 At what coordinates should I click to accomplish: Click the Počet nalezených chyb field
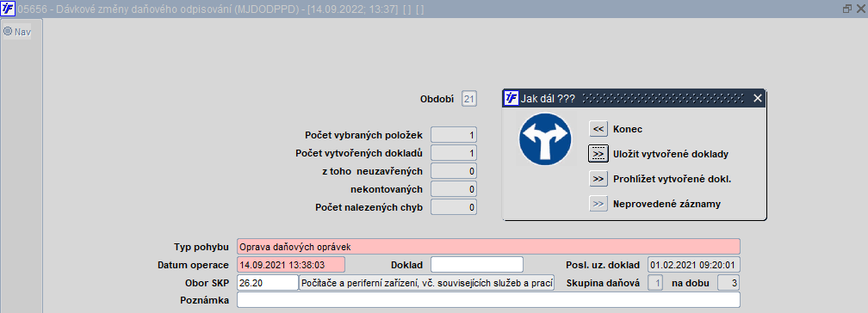(x=453, y=208)
